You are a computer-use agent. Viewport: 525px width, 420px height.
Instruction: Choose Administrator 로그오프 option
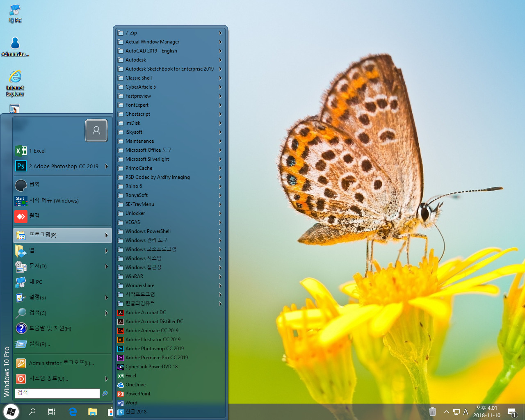click(x=62, y=363)
